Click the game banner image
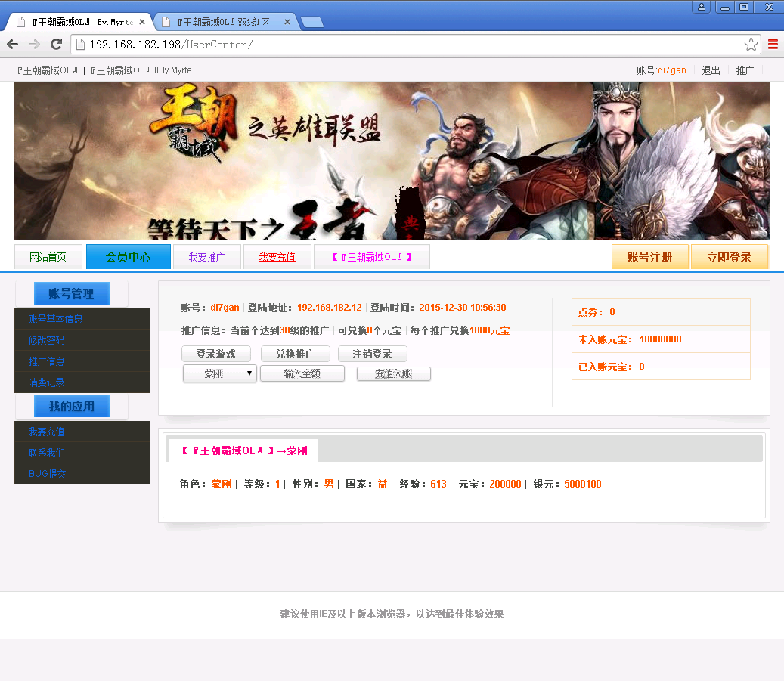The image size is (784, 681). pyautogui.click(x=392, y=160)
